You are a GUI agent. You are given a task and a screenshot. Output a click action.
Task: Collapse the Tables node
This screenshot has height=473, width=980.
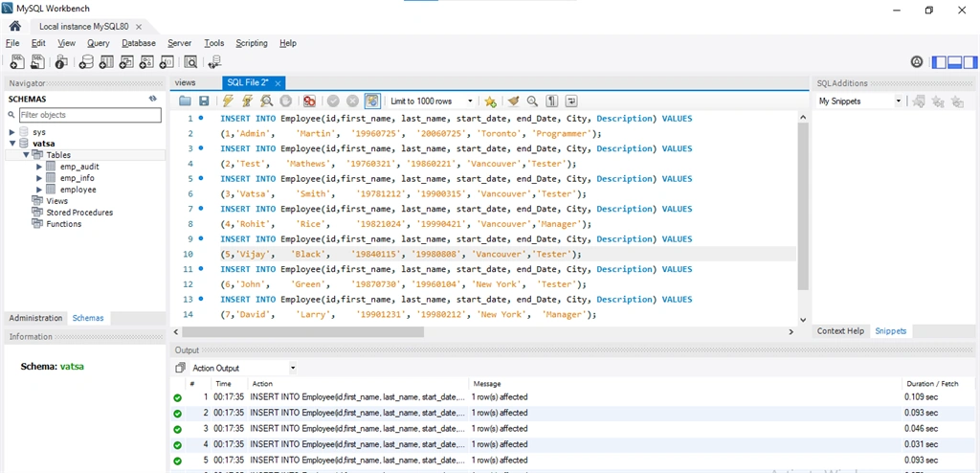26,154
